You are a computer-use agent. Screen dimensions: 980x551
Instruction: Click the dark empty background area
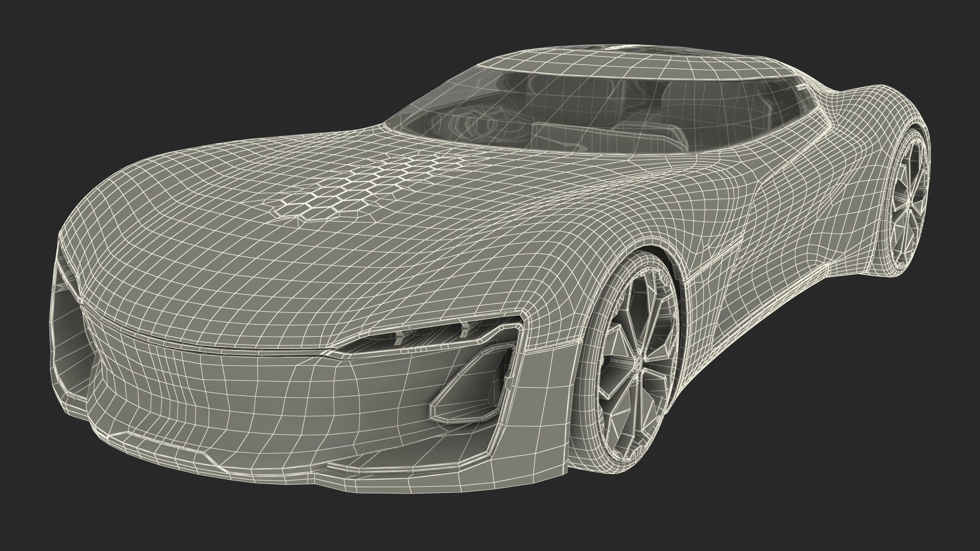(x=153, y=77)
